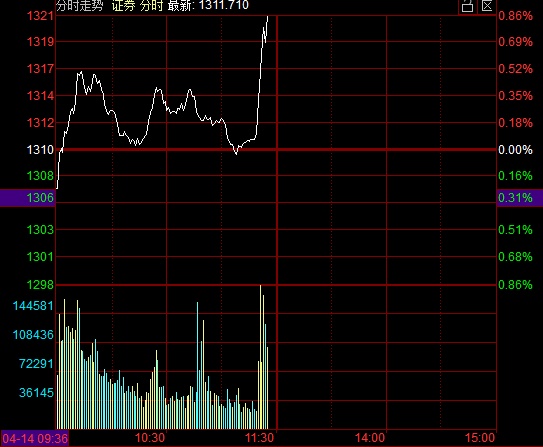Click the 14:00 time axis label
The height and width of the screenshot is (447, 543).
(x=370, y=438)
